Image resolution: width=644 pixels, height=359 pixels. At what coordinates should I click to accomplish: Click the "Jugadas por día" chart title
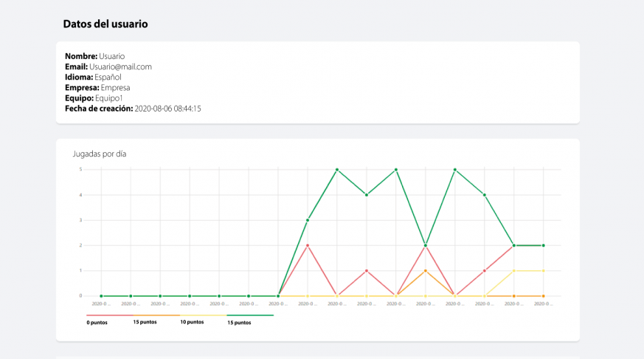click(x=100, y=154)
